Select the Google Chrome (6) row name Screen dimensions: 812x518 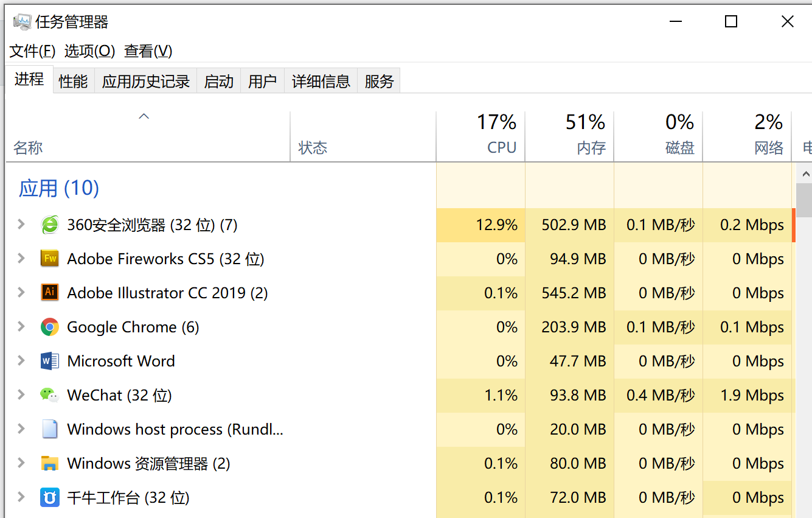pos(133,327)
